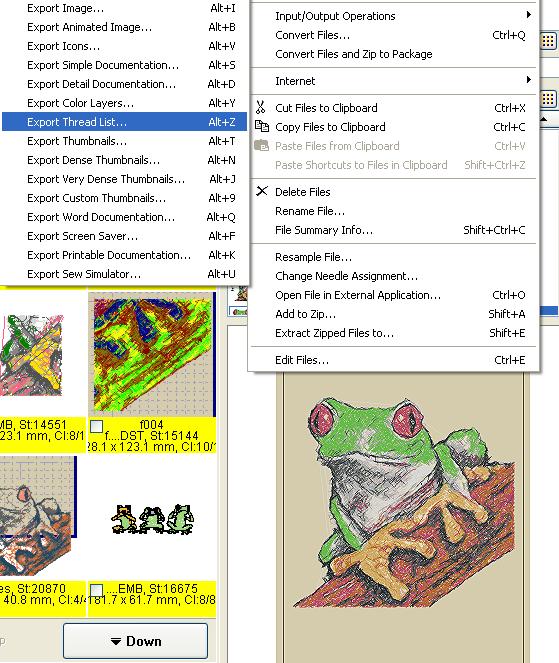
Task: Select the three frogs design thumbnail
Action: tap(153, 519)
